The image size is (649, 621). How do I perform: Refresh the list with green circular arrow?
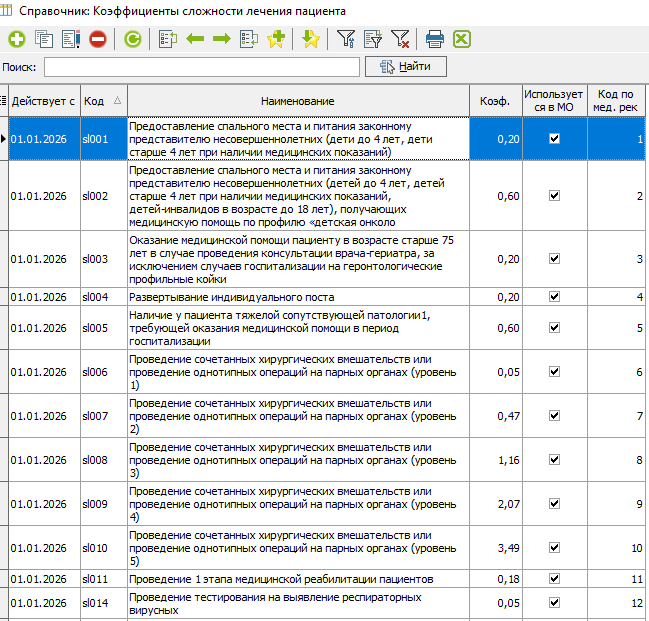[133, 40]
